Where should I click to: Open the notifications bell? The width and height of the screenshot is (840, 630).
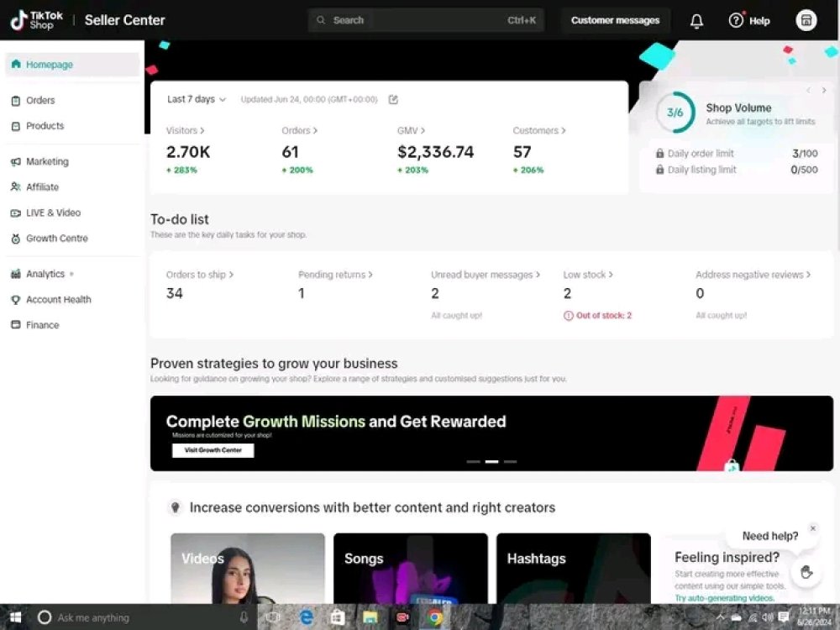(696, 21)
